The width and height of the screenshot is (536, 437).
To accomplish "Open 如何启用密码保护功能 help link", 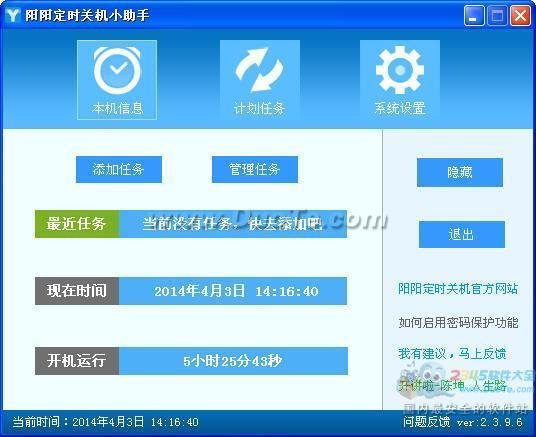I will coord(458,322).
